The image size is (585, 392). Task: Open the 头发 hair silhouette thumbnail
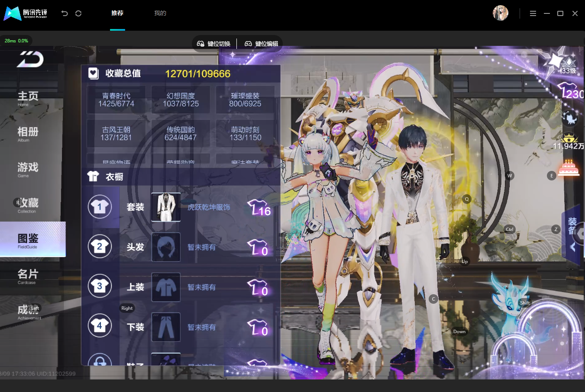tap(166, 247)
